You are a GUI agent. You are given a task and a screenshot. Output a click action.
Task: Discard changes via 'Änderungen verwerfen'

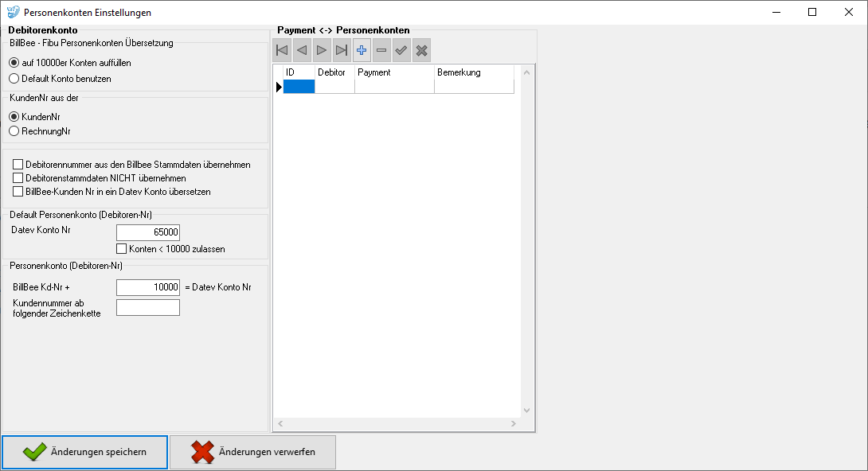[x=252, y=452]
